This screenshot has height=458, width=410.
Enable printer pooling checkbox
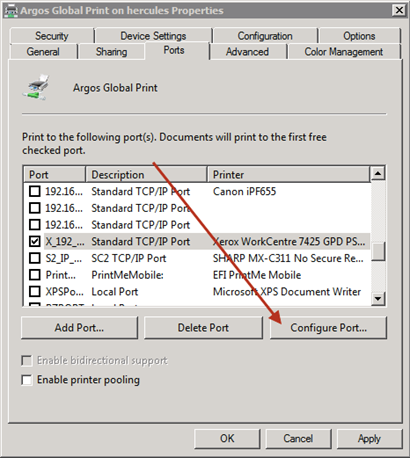pos(27,380)
